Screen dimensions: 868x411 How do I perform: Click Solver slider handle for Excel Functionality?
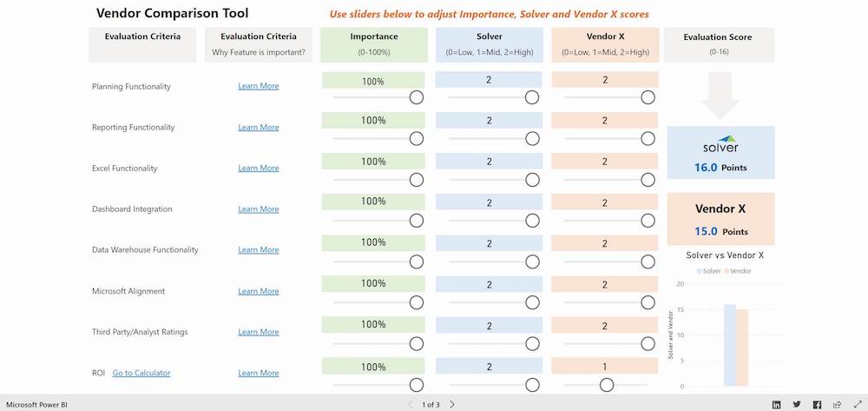532,180
